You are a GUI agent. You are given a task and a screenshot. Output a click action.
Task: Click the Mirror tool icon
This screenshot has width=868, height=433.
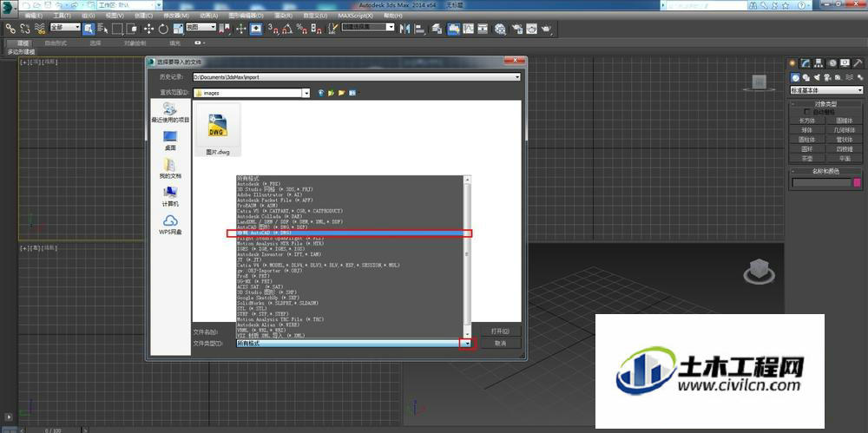(404, 29)
